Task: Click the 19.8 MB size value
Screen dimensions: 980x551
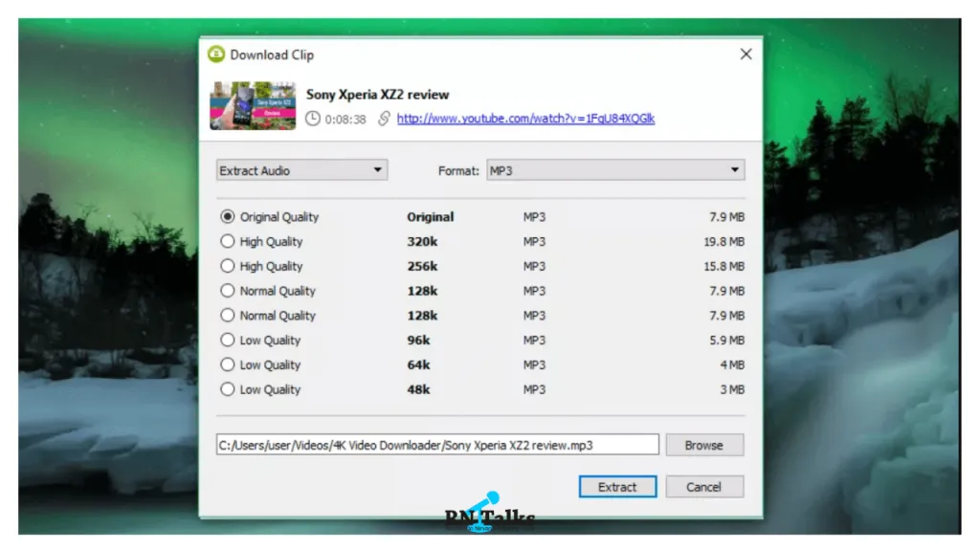Action: (x=724, y=241)
